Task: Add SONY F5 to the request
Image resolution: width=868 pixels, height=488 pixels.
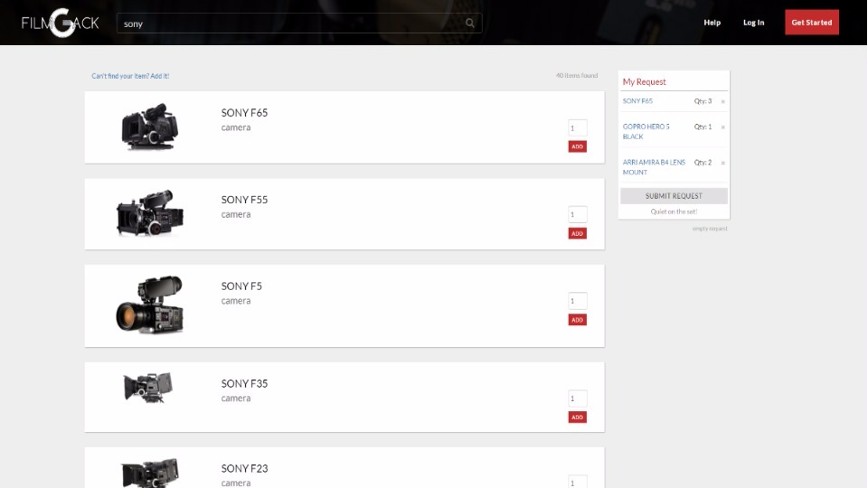Action: (x=578, y=320)
